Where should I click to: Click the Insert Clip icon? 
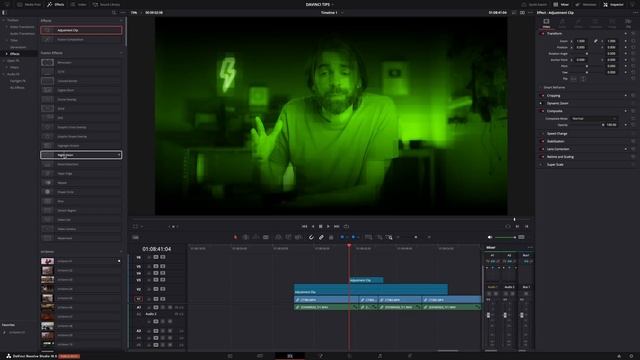(x=278, y=237)
